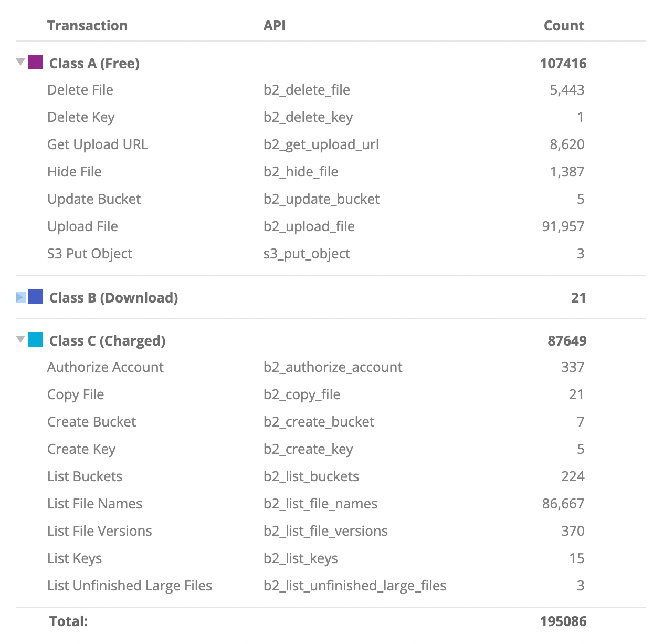Click the Transaction column header

(x=87, y=26)
